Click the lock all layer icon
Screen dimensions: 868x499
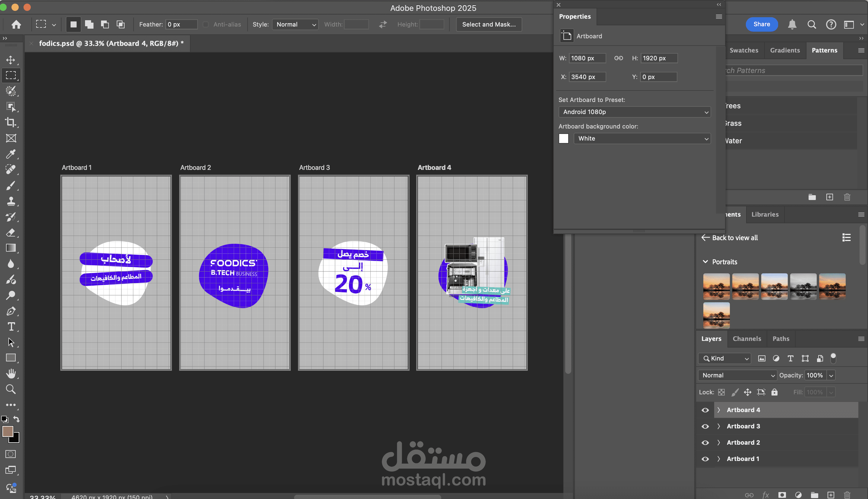coord(775,392)
